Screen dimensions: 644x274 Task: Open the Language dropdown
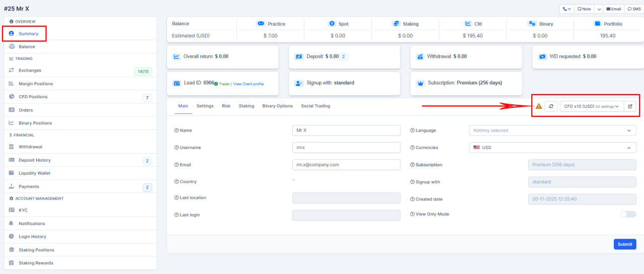click(x=552, y=130)
